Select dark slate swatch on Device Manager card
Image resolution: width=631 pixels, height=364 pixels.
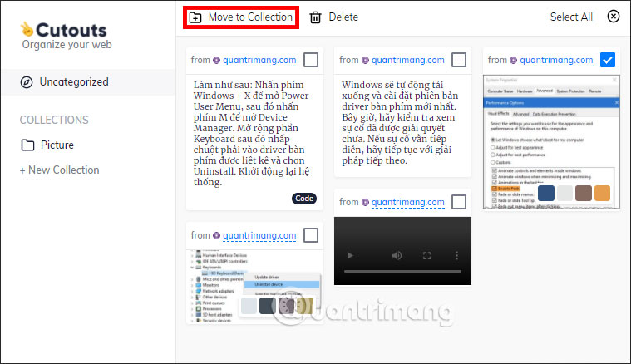point(268,306)
